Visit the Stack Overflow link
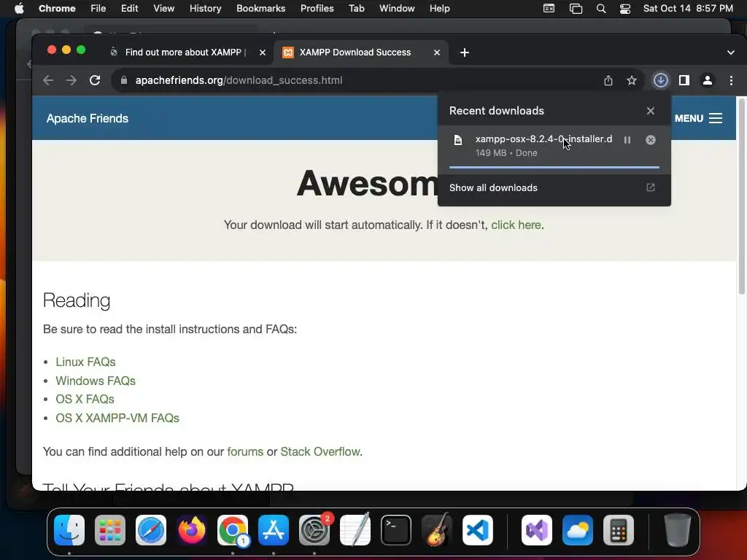This screenshot has width=747, height=560. coord(320,451)
